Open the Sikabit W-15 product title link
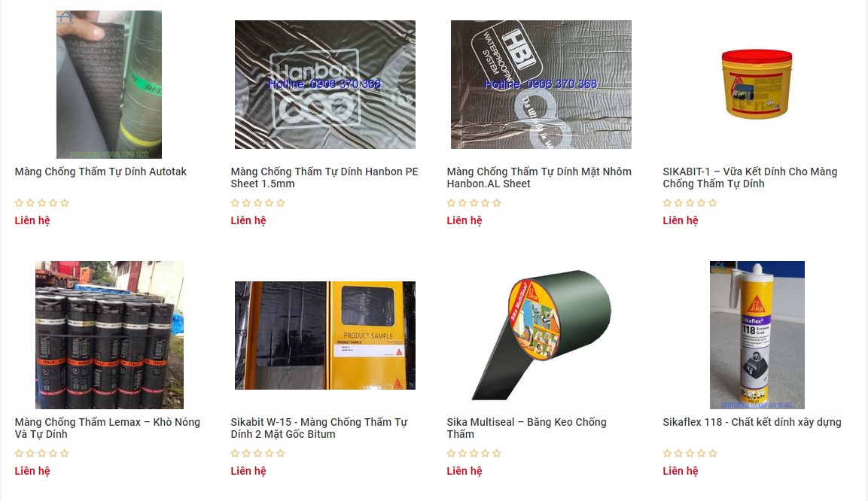This screenshot has height=501, width=868. (x=319, y=428)
